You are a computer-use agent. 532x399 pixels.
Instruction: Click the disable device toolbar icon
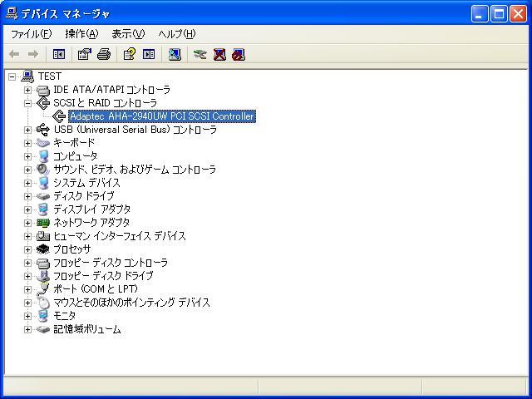[239, 54]
